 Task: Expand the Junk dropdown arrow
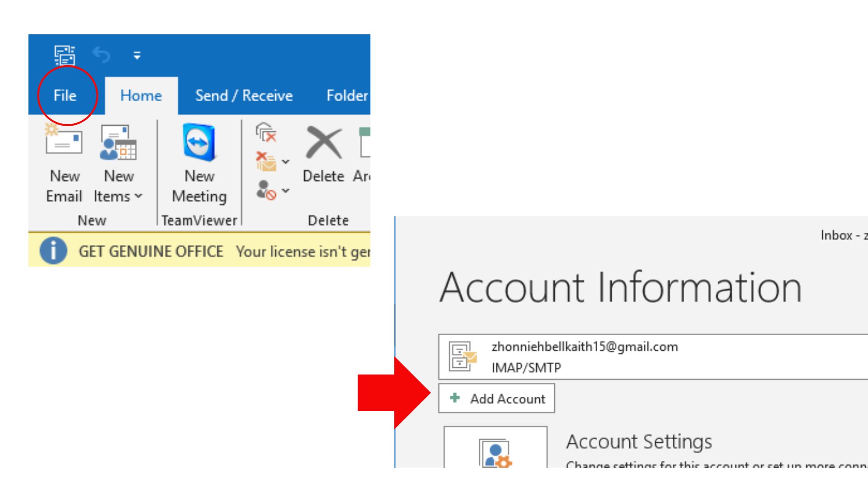pos(286,191)
